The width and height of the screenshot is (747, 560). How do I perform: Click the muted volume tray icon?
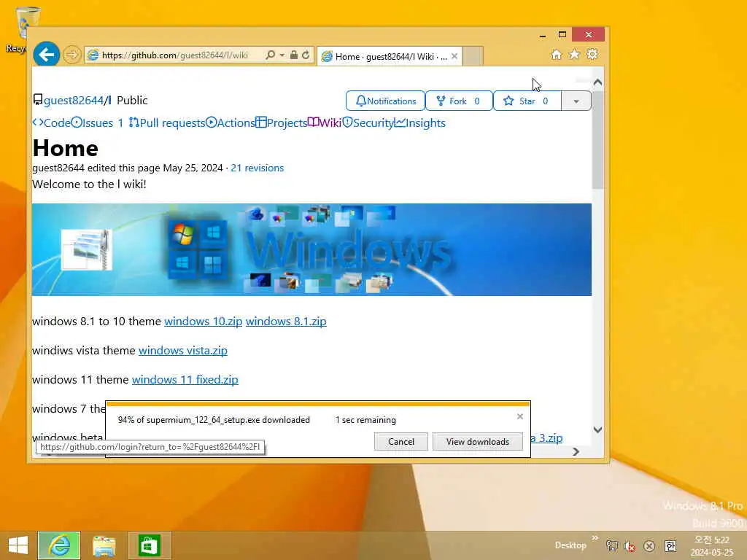click(630, 546)
